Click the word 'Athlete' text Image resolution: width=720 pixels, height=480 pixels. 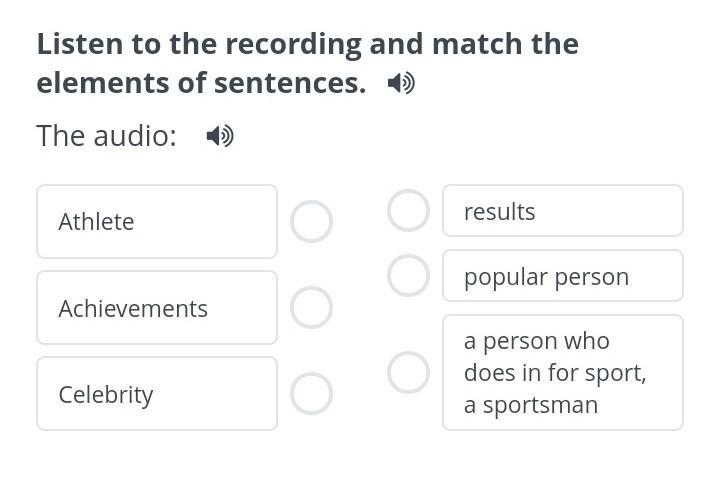[x=96, y=222]
